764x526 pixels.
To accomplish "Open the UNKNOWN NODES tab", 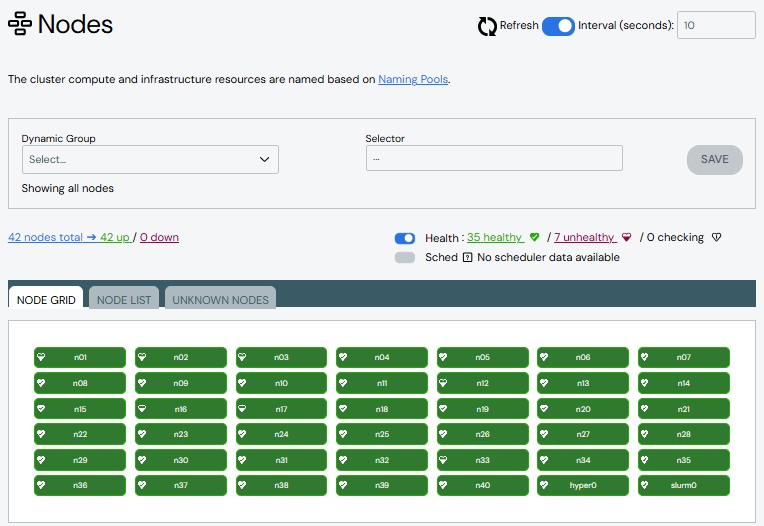I will click(x=220, y=300).
